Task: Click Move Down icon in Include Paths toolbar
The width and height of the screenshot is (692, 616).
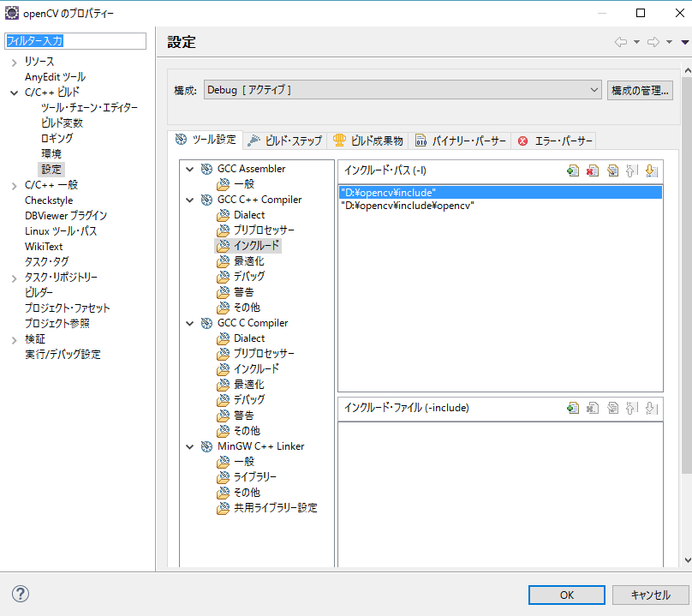Action: point(652,170)
